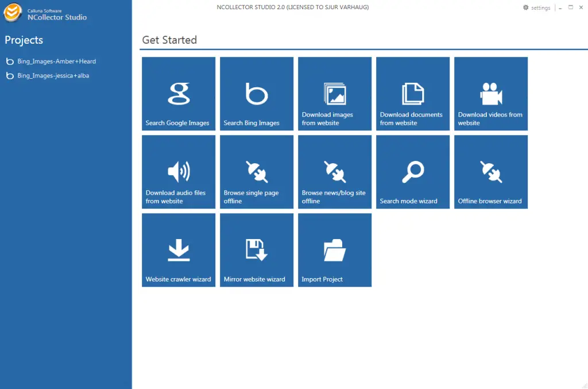Open the Bing_Images-Amber+Heard project
Viewport: 588px width, 389px height.
56,61
